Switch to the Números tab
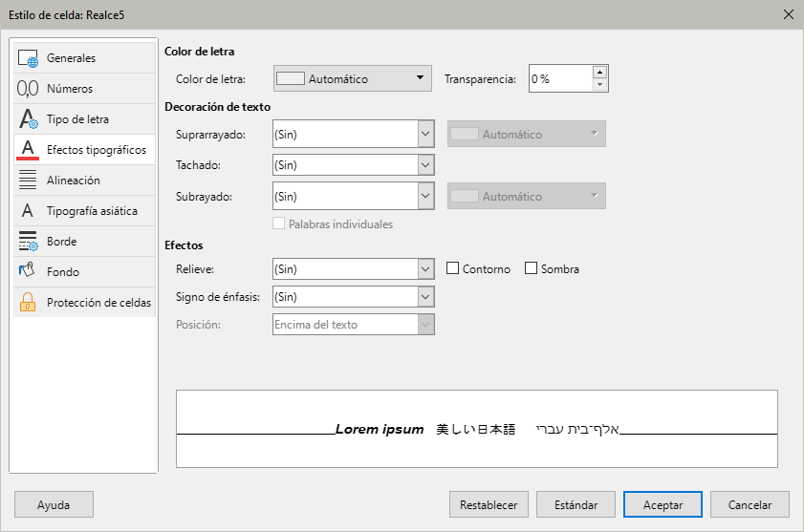 point(84,89)
